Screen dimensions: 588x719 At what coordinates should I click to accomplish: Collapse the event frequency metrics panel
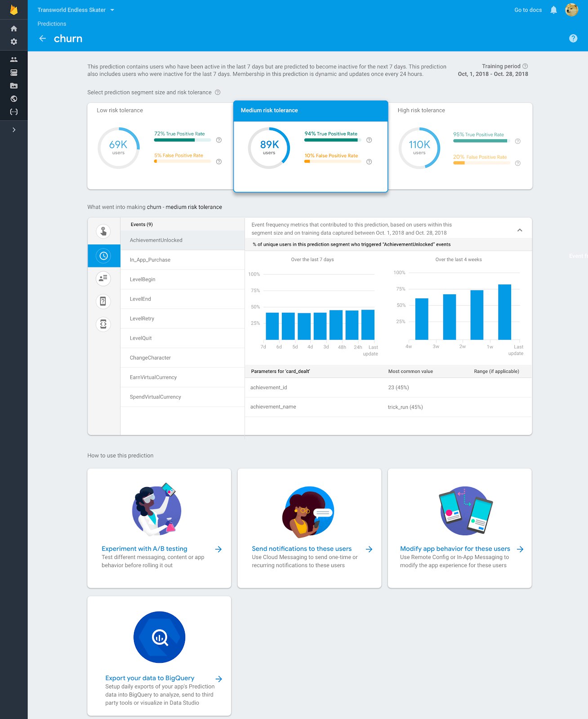click(x=520, y=230)
